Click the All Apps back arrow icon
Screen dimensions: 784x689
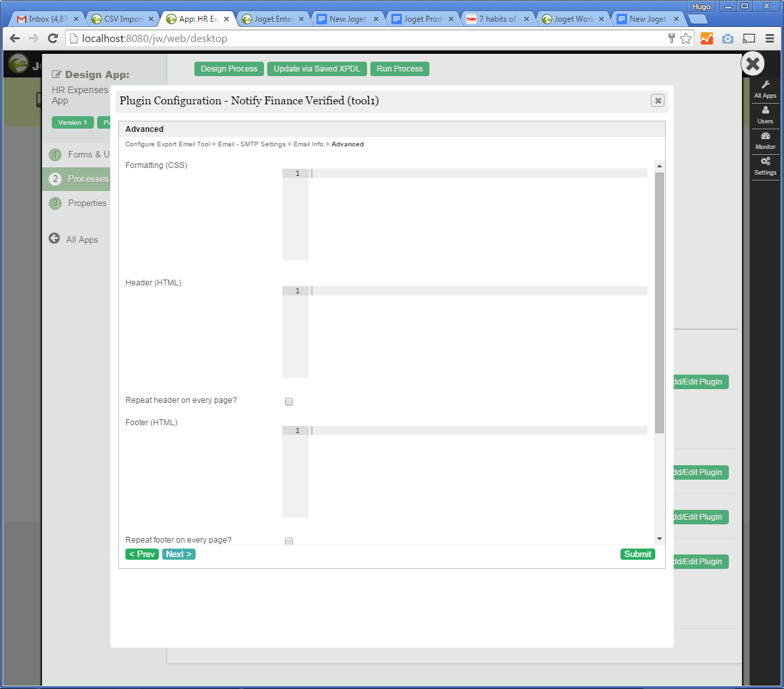[x=54, y=238]
